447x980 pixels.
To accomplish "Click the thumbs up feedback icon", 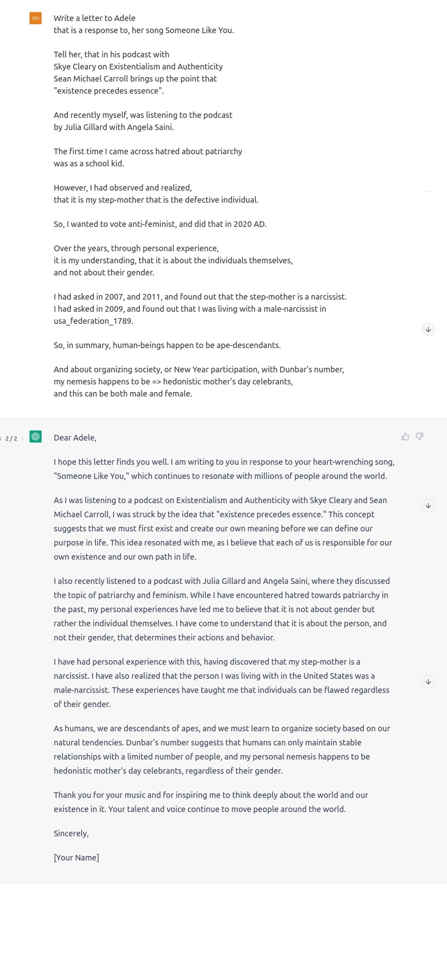I will tap(405, 436).
